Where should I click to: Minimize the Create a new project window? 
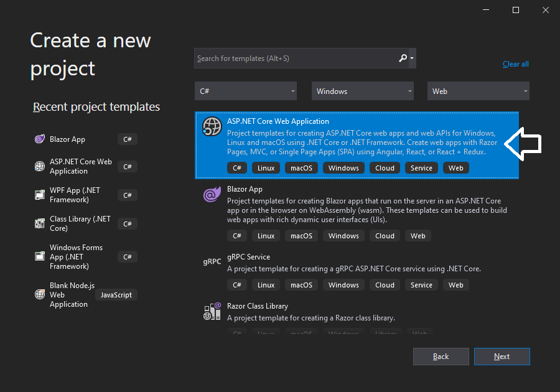486,10
